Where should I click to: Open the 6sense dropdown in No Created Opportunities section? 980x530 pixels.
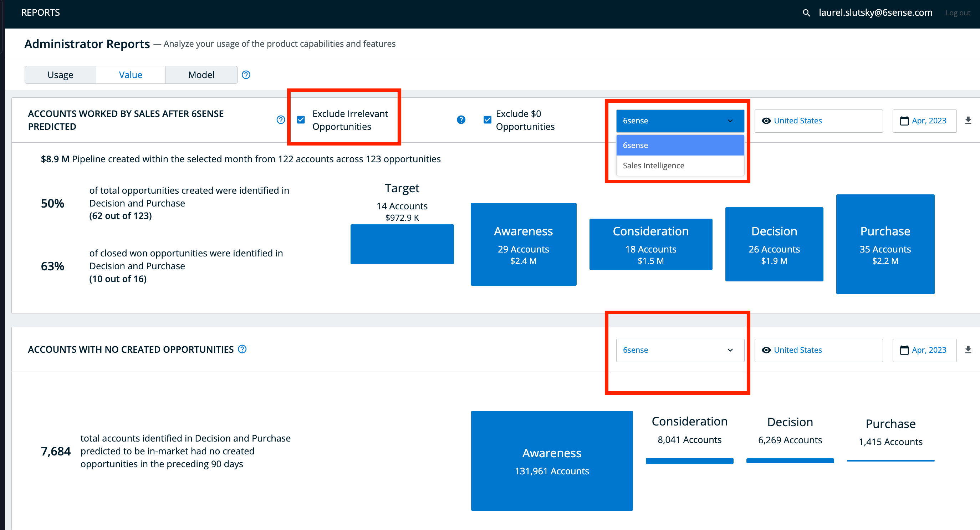(x=680, y=350)
